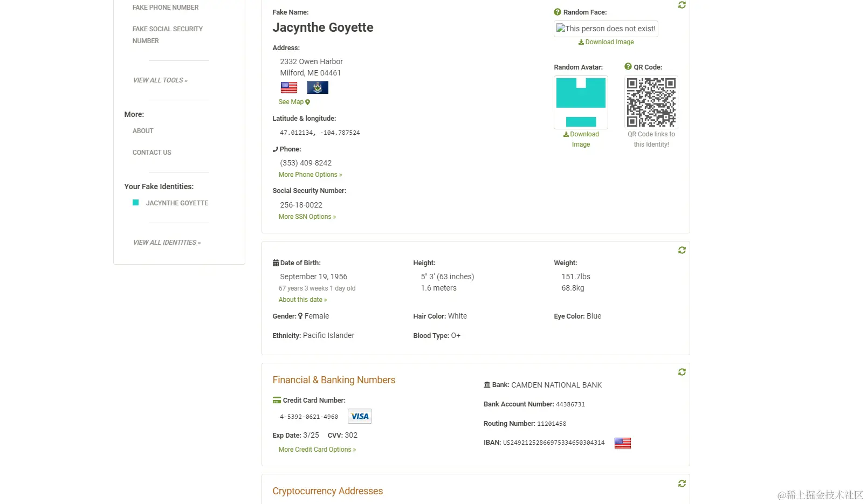
Task: Download the random avatar image
Action: (581, 139)
